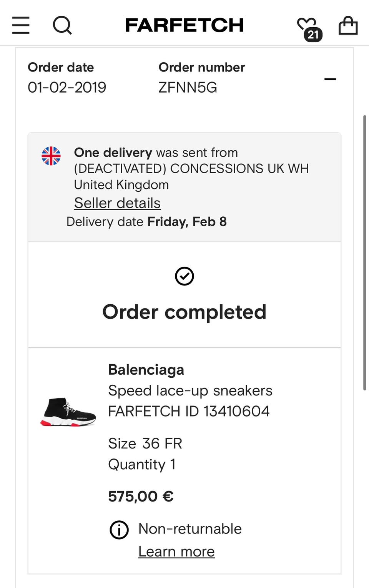
Task: Open the hamburger menu
Action: point(21,25)
